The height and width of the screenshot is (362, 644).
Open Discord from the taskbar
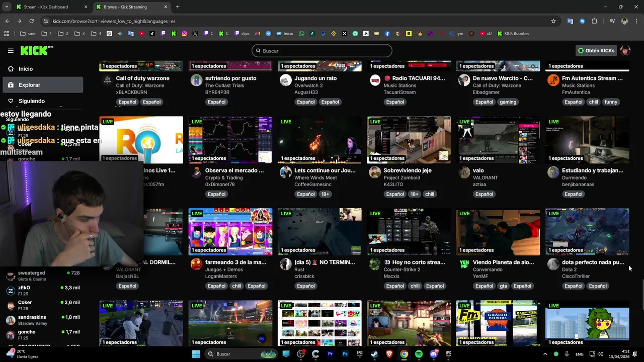coord(434,354)
